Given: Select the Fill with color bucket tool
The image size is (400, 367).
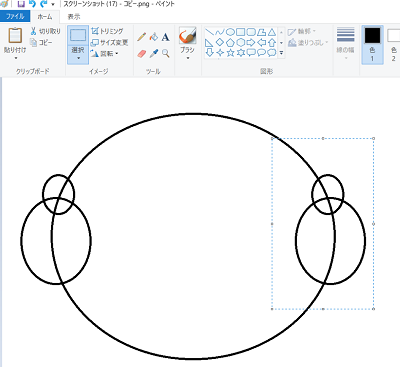Looking at the screenshot, I should click(154, 36).
